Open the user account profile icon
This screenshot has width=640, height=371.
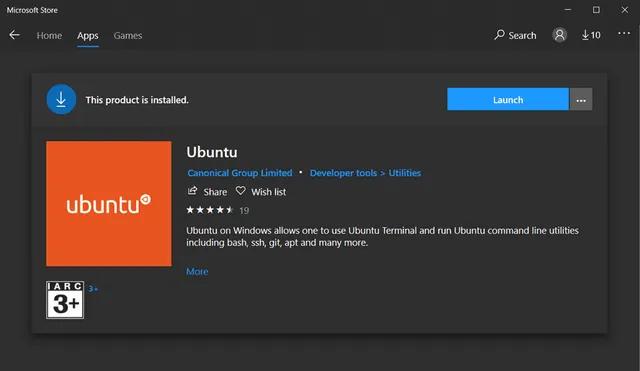pos(560,35)
